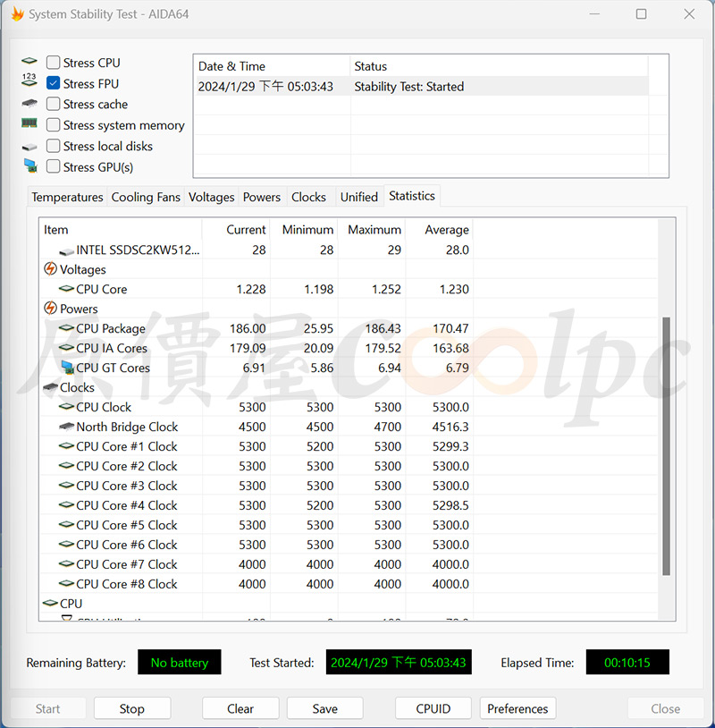Enable the Stress cache checkbox
The height and width of the screenshot is (728, 715).
coord(54,104)
